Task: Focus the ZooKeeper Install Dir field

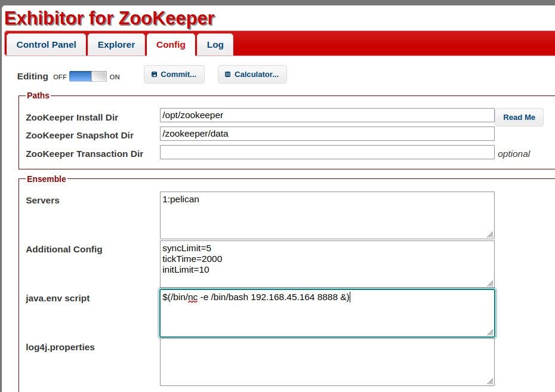Action: [x=327, y=115]
